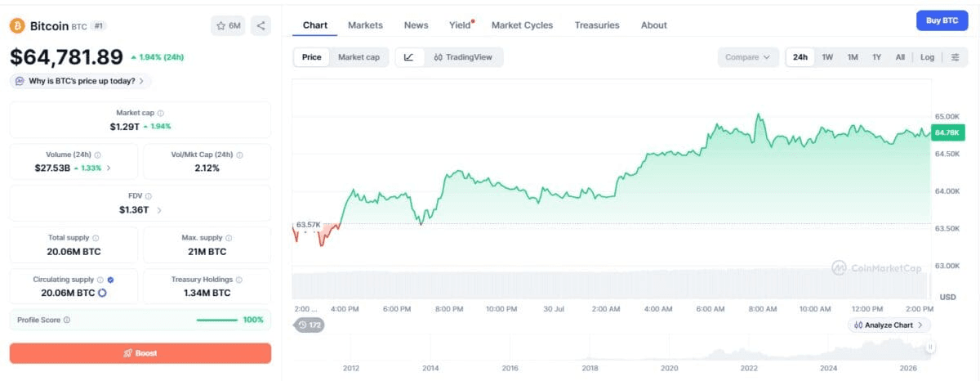Screen dimensions: 980x381
Task: Open the share icon button
Action: [x=261, y=26]
